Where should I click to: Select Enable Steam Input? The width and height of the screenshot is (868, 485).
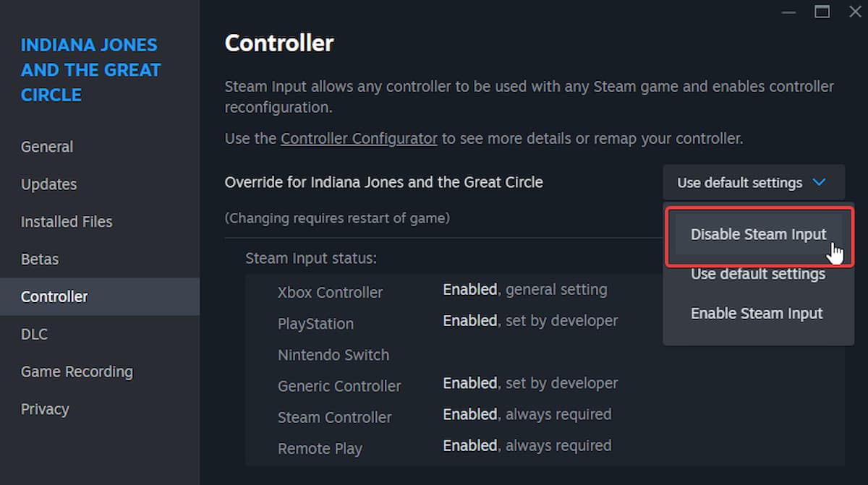coord(757,313)
